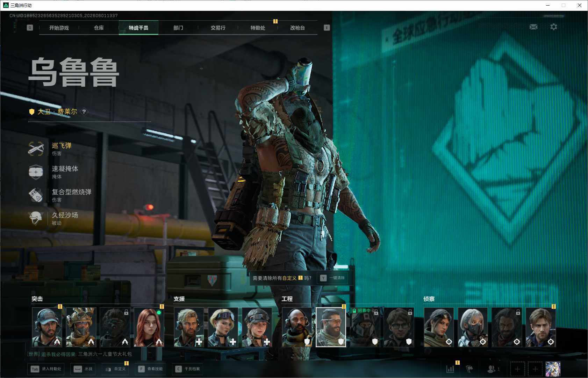This screenshot has height=378, width=588.
Task: Select the 巡飞弹 skill icon
Action: (x=36, y=149)
